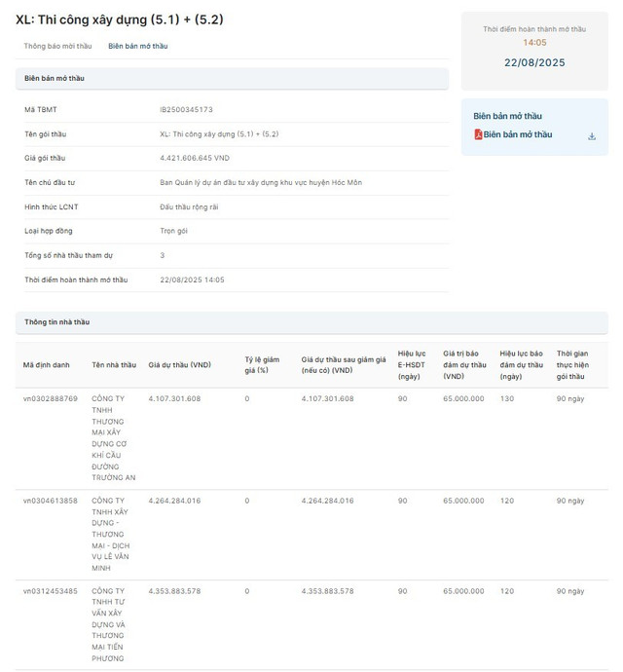Click the investor name Ban Quản lý dự án
The height and width of the screenshot is (672, 623).
(x=253, y=182)
